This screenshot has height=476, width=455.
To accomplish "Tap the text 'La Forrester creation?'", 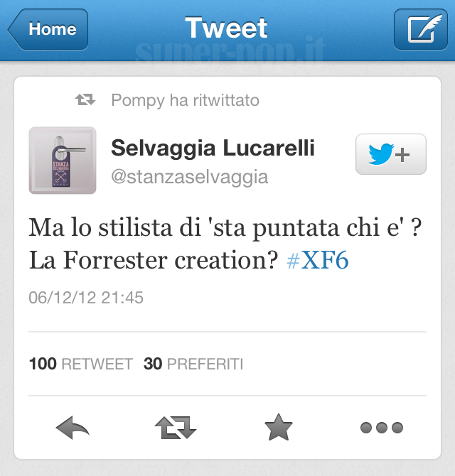I will (154, 260).
